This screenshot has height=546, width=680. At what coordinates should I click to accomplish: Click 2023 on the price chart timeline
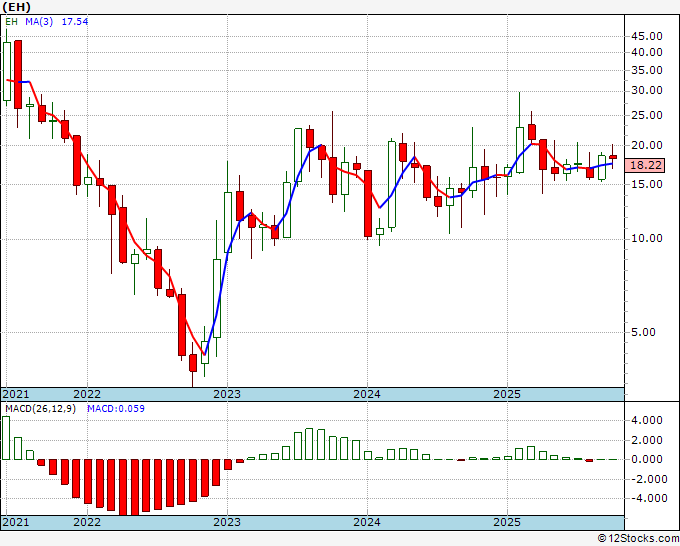(227, 394)
